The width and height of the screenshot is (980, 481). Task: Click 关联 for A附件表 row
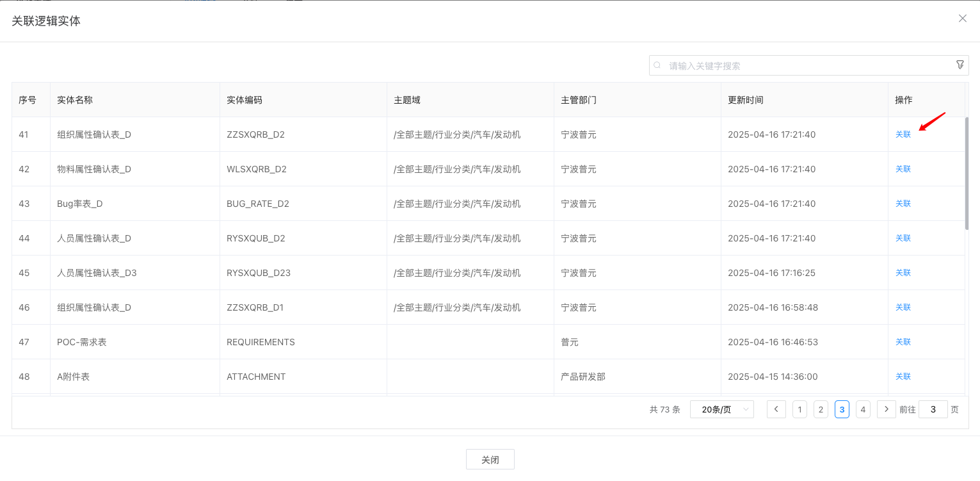pos(903,377)
